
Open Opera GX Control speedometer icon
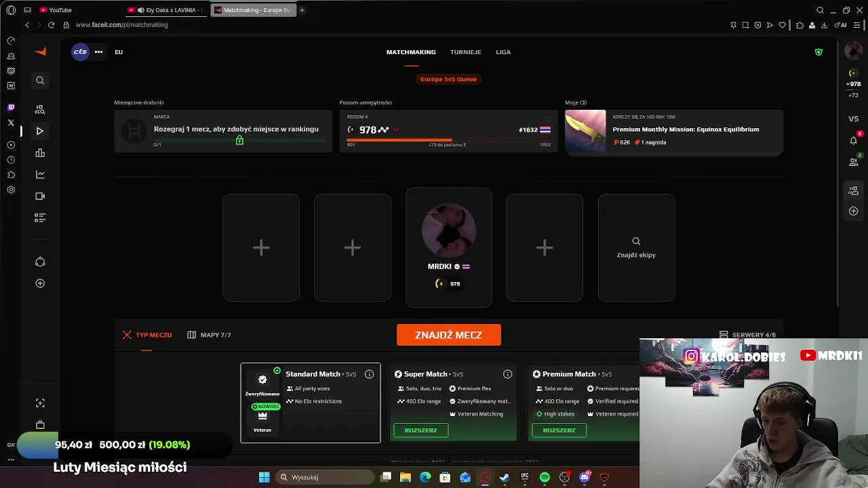(x=11, y=41)
